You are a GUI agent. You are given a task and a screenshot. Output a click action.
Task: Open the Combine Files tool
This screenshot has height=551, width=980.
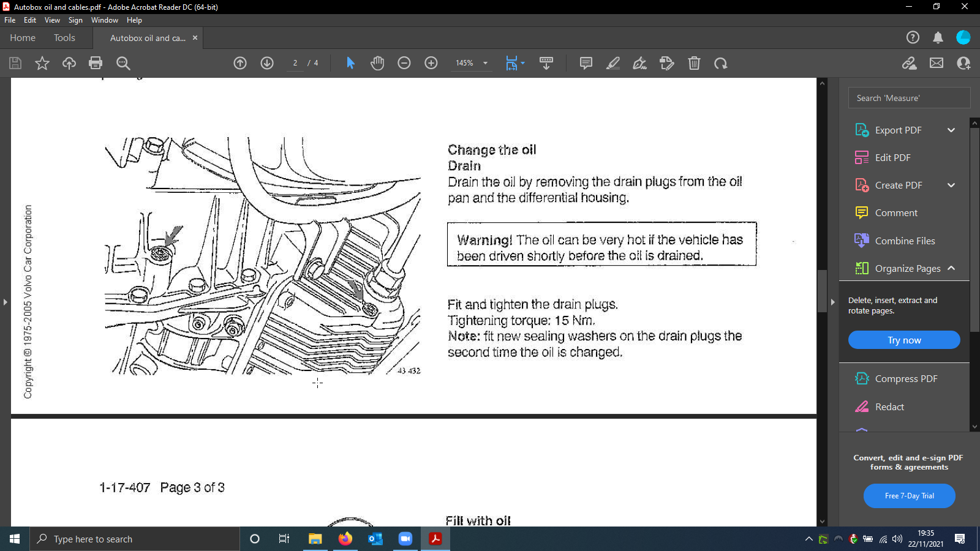click(x=895, y=241)
